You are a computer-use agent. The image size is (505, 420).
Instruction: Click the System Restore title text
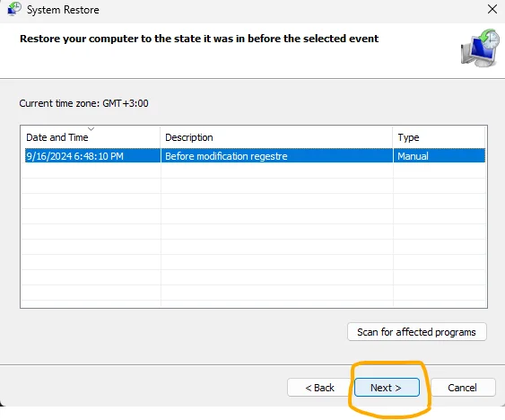(x=63, y=10)
